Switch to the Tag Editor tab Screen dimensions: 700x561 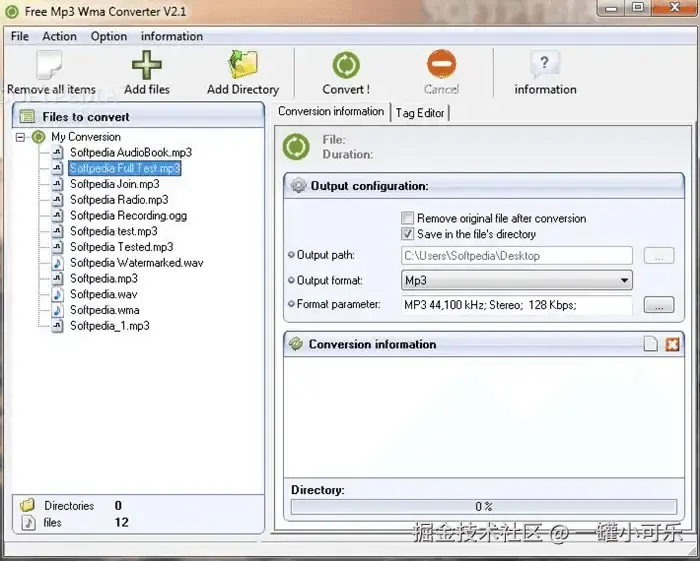pos(420,113)
